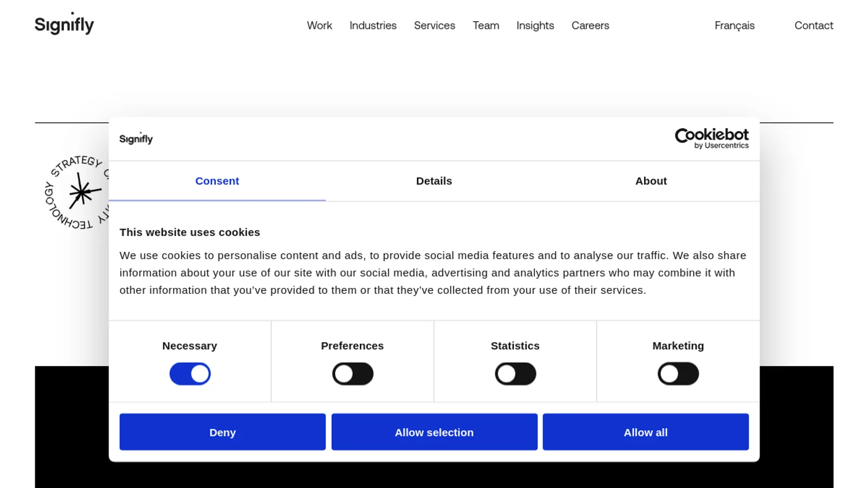Viewport: 868px width, 488px height.
Task: Toggle the Necessary cookies switch
Action: [190, 374]
